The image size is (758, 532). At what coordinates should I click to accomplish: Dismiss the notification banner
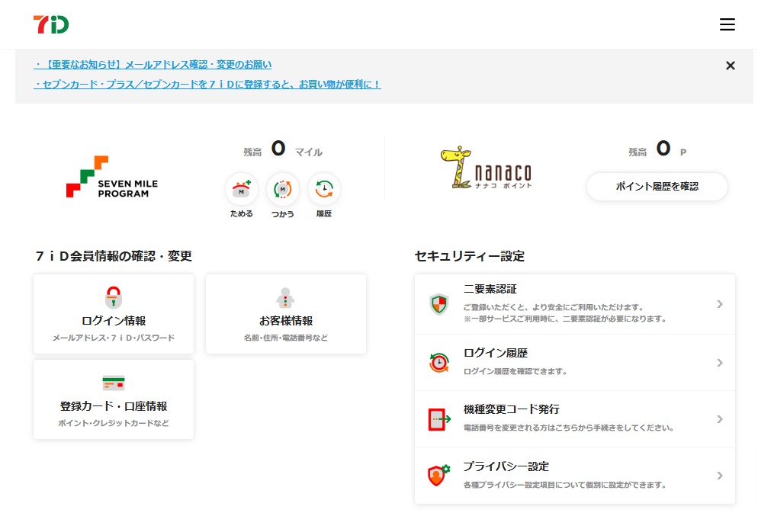(x=730, y=66)
